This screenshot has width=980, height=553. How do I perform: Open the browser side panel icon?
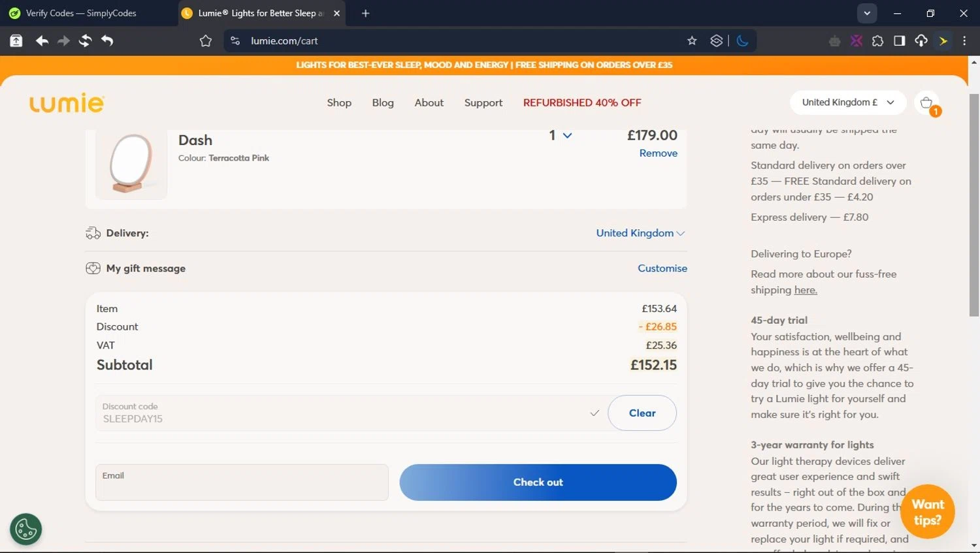point(900,40)
